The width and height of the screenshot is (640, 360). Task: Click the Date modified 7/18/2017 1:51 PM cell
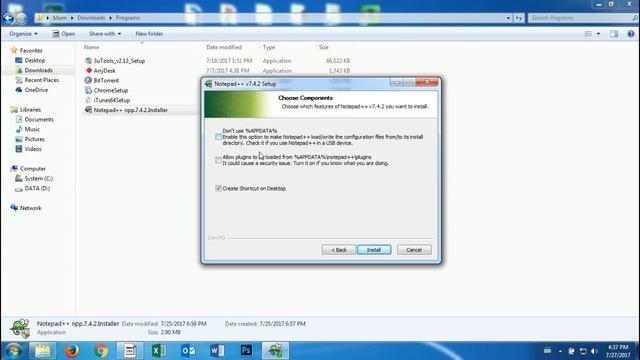point(229,61)
